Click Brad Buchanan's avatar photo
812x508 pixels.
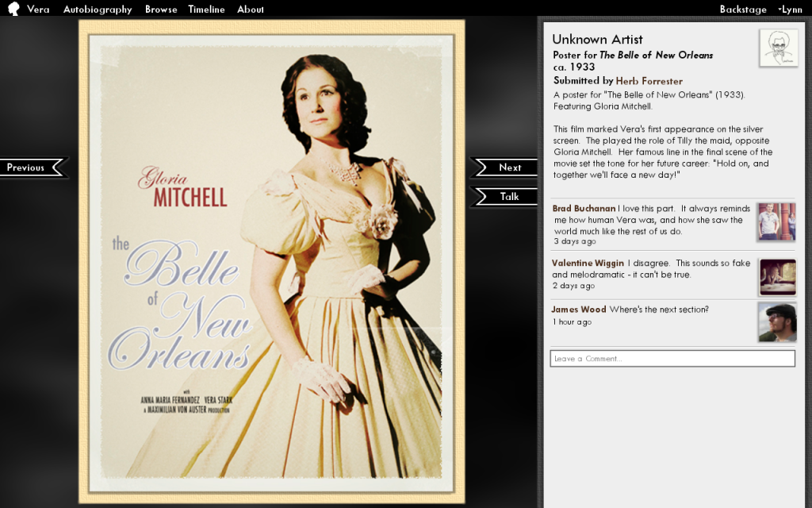(x=777, y=221)
